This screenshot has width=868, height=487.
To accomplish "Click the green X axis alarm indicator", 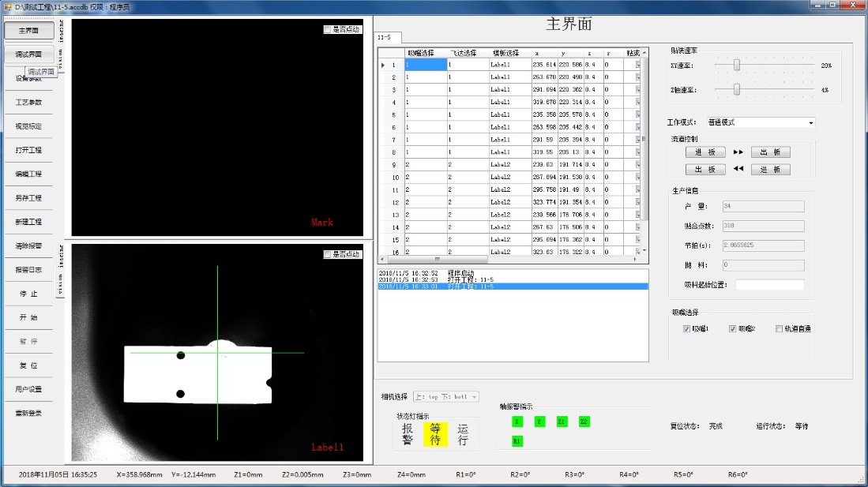I will click(x=517, y=421).
